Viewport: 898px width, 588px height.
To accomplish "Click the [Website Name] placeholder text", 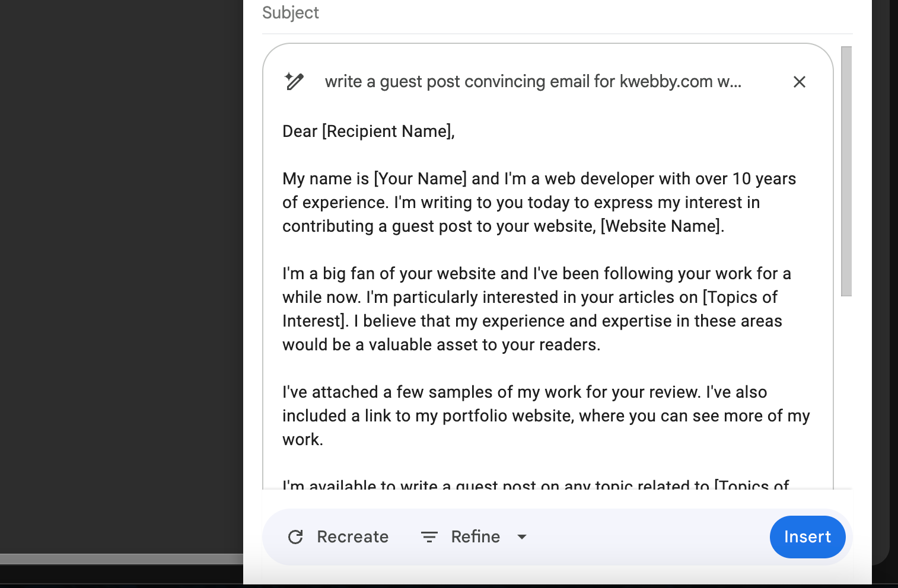I will (661, 226).
